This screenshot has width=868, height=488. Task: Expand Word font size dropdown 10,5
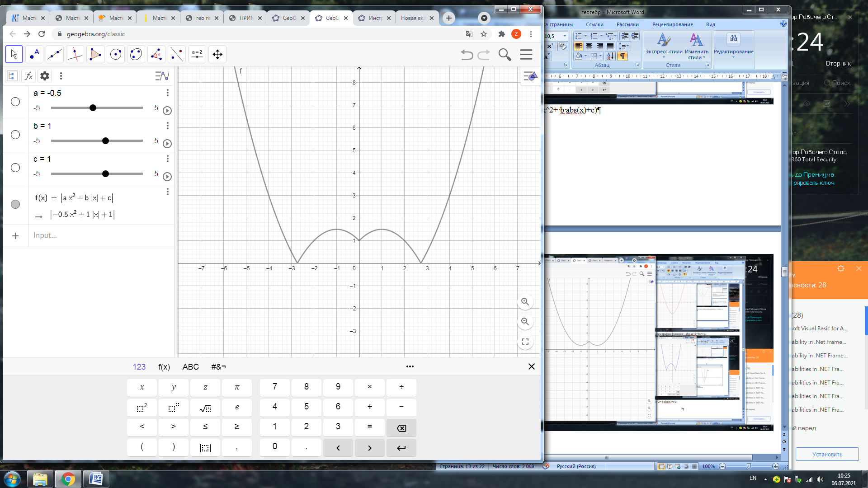565,36
